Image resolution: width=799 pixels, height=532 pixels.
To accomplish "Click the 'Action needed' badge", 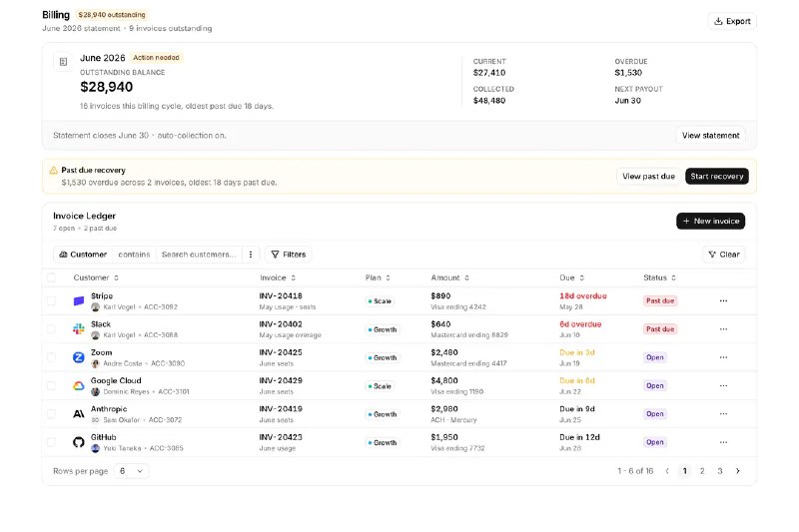I will pyautogui.click(x=156, y=58).
